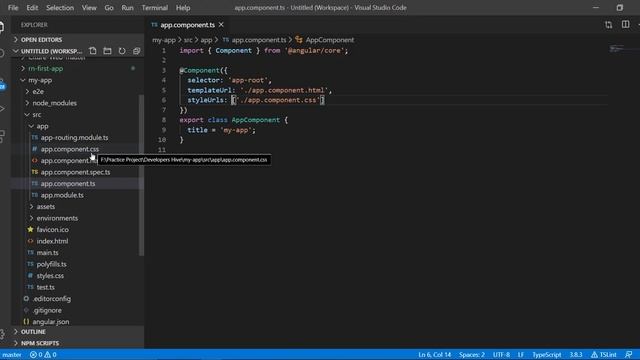Collapse all folders in explorer icon

coord(136,51)
